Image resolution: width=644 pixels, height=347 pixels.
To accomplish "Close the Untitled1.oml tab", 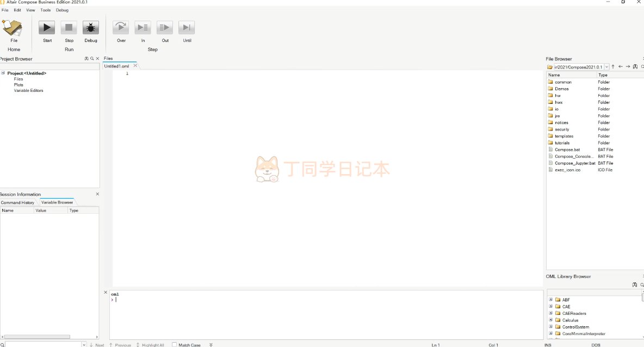I will [x=135, y=66].
